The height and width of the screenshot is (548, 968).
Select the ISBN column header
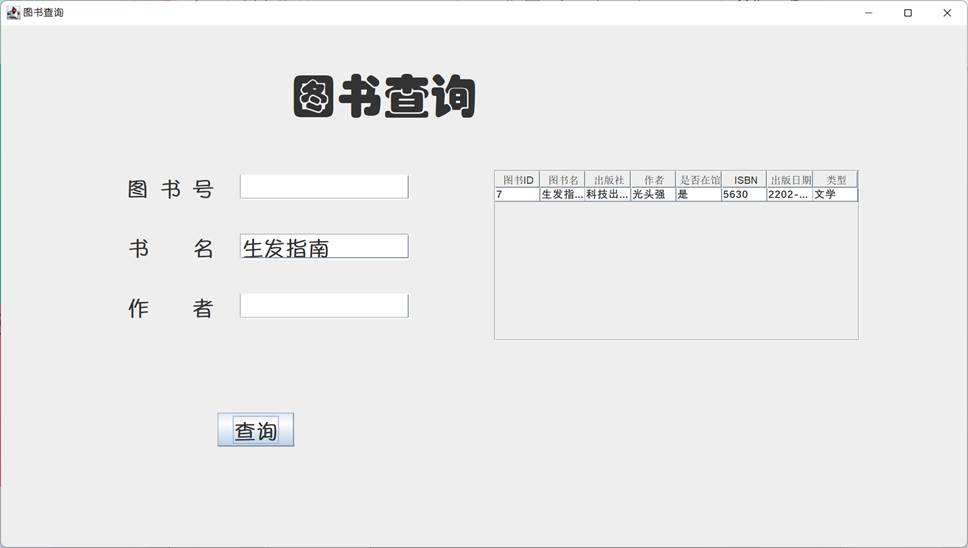[744, 180]
